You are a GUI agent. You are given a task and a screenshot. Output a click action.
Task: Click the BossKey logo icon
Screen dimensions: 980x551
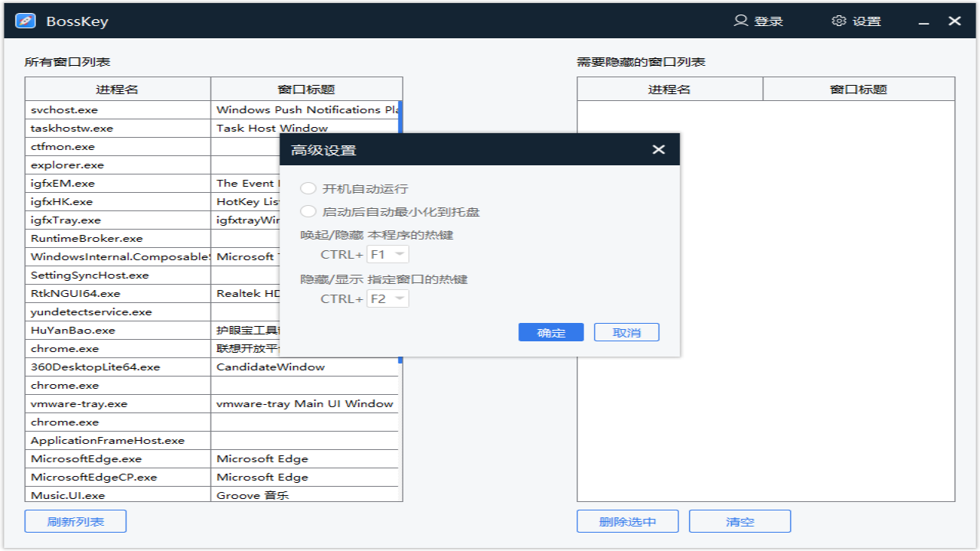25,20
